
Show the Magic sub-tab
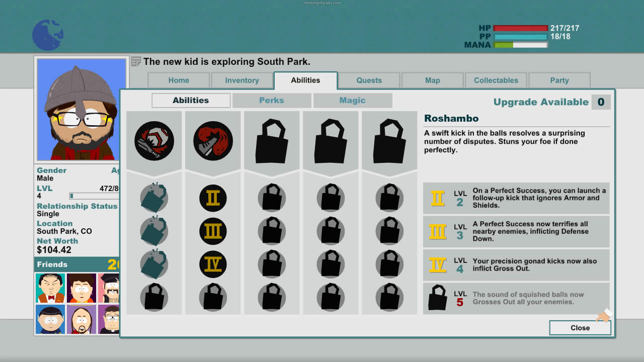click(x=352, y=101)
